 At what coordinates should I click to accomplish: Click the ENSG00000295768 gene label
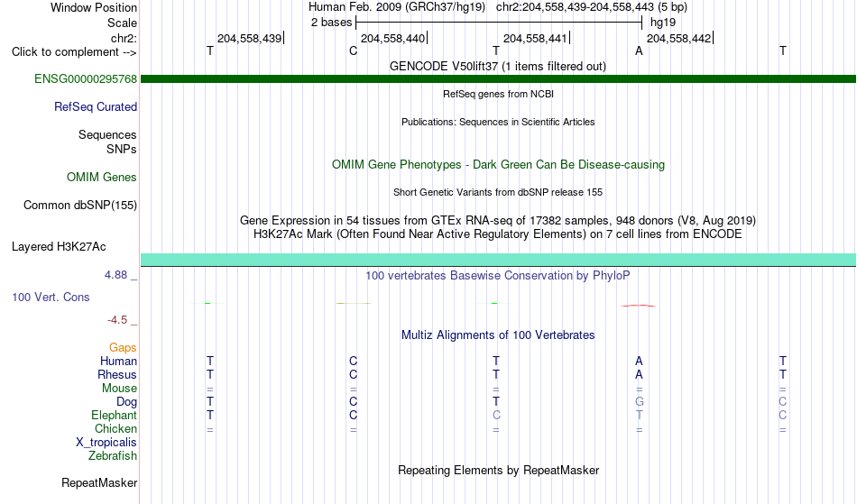tap(86, 79)
